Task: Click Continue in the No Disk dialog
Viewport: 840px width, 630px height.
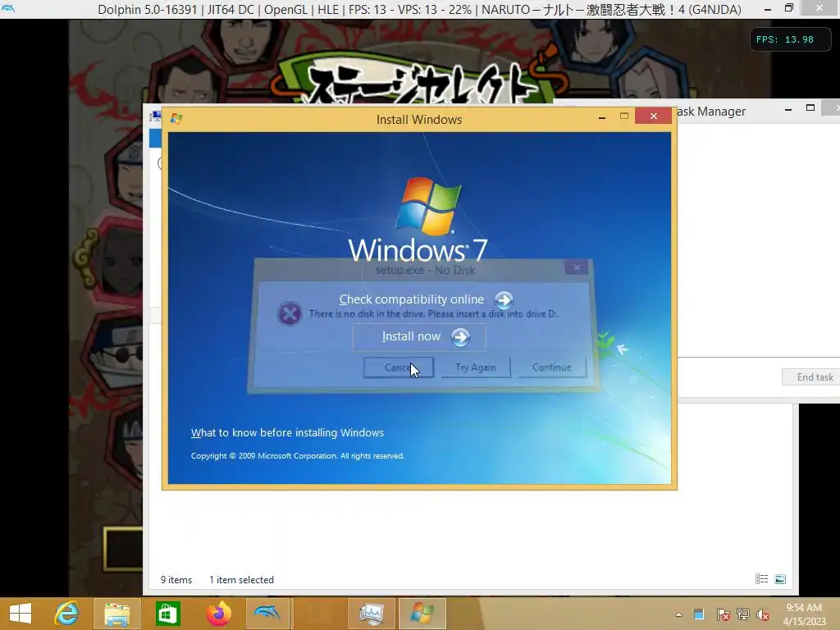Action: pyautogui.click(x=551, y=367)
